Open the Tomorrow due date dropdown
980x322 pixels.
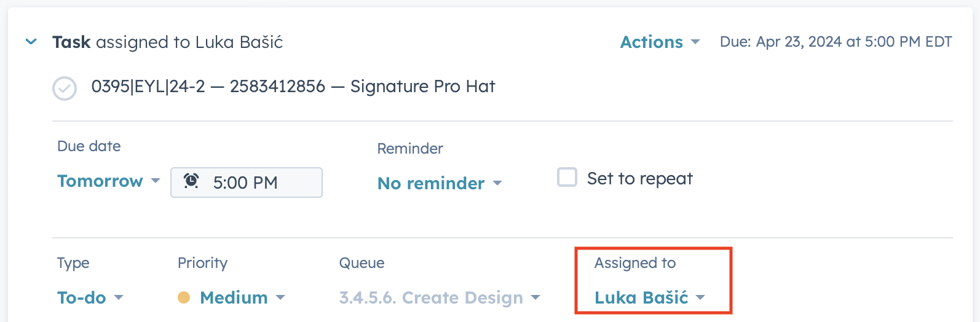(x=100, y=181)
